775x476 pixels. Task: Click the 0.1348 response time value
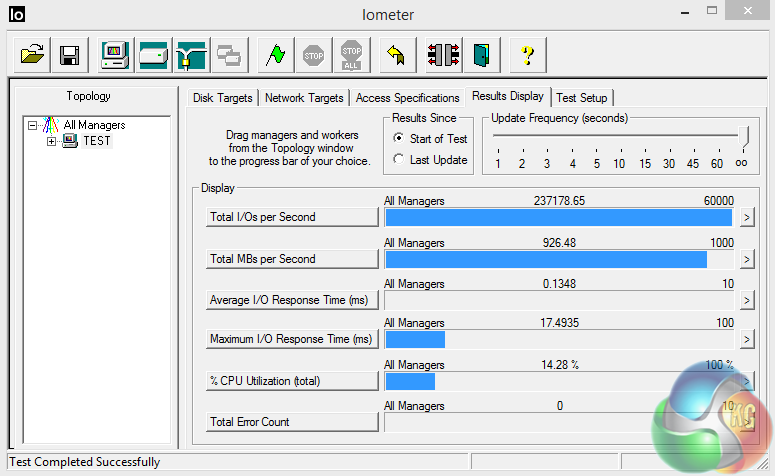point(559,284)
